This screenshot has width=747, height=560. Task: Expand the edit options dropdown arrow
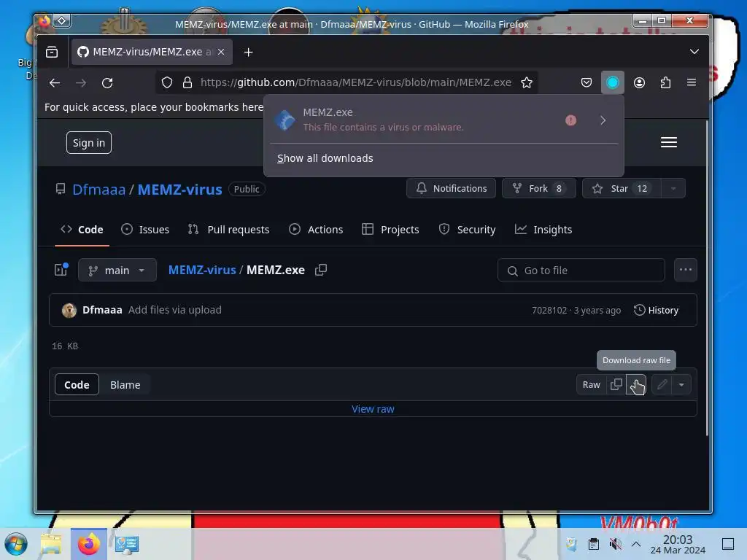(681, 384)
